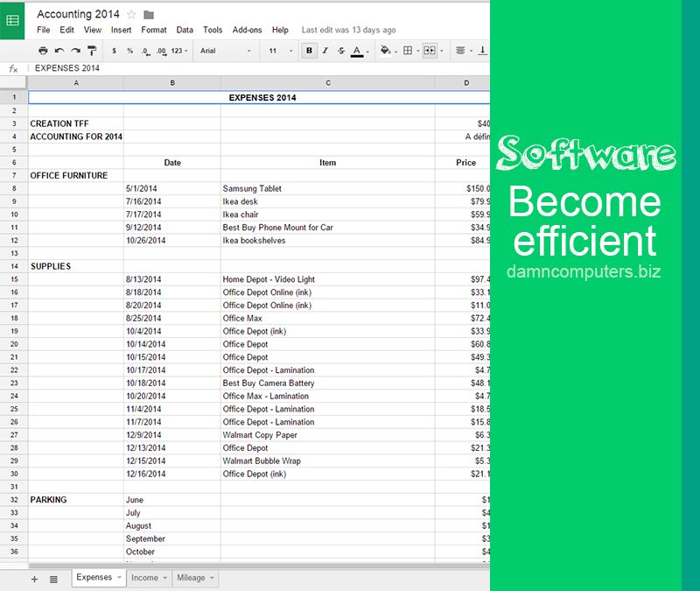700x591 pixels.
Task: Open the all sheets list
Action: pos(53,580)
